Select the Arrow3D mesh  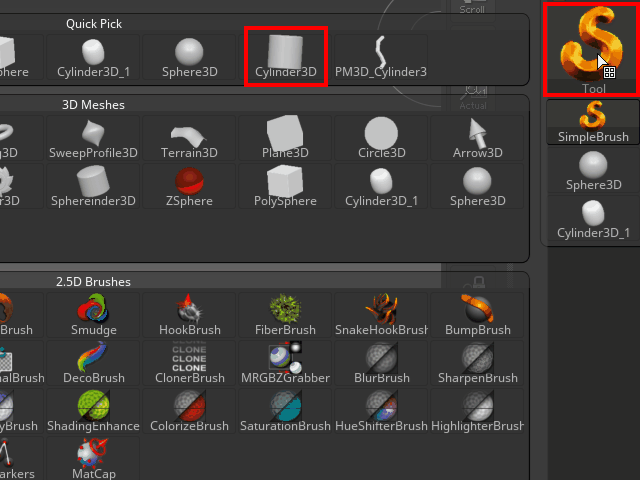point(477,138)
